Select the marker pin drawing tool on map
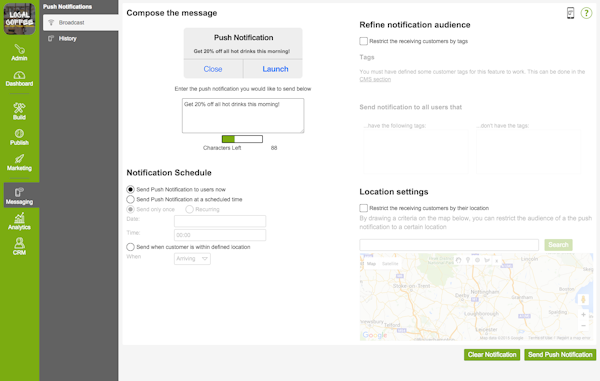600x381 pixels. point(468,260)
